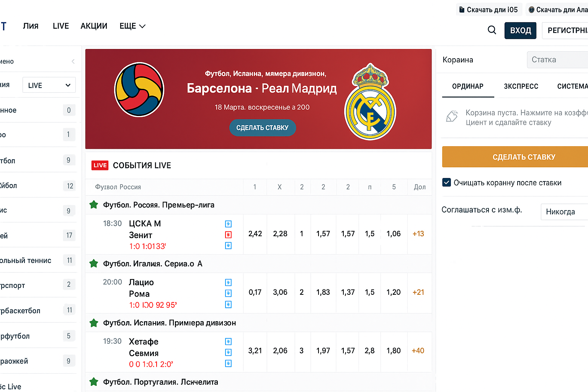Expand the ЕЩЕ menu in the header
The height and width of the screenshot is (392, 588).
[x=132, y=26]
